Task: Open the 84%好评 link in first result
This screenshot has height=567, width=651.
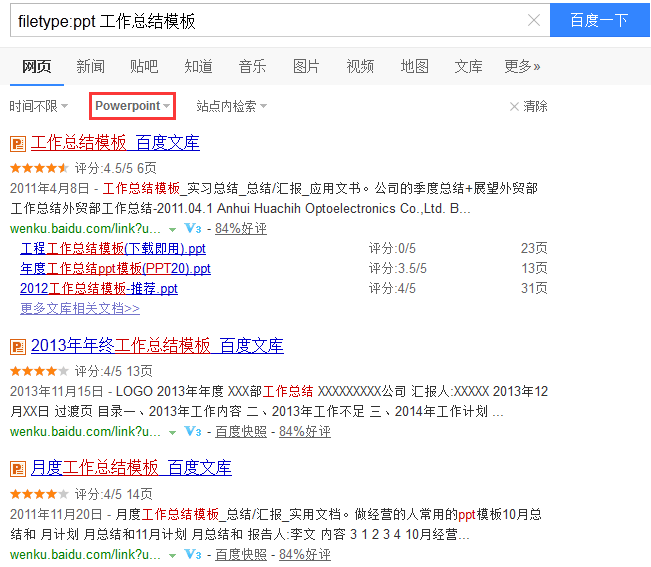Action: [241, 228]
